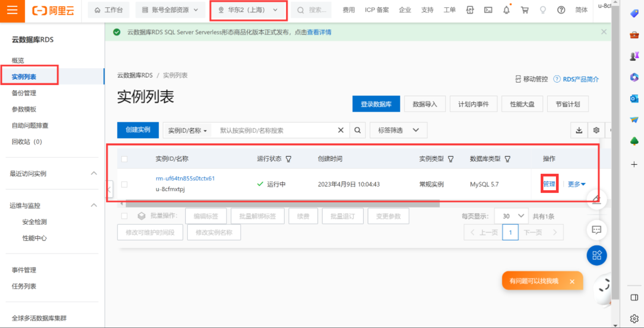Image resolution: width=644 pixels, height=328 pixels.
Task: Download the instance list
Action: (x=579, y=130)
